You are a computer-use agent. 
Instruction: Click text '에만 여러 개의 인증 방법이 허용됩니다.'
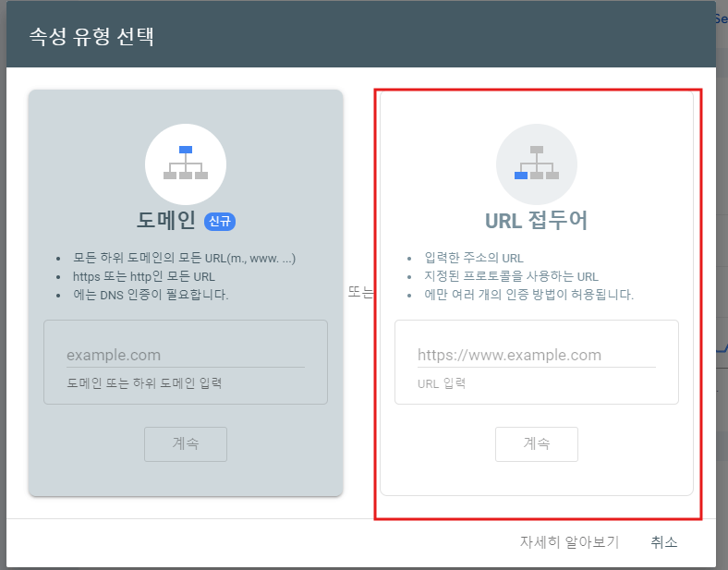(528, 295)
